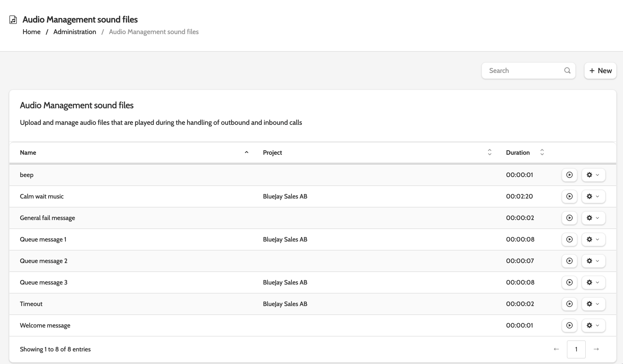Screen dimensions: 623x364
Task: Click the audio file icon in header
Action: [13, 20]
